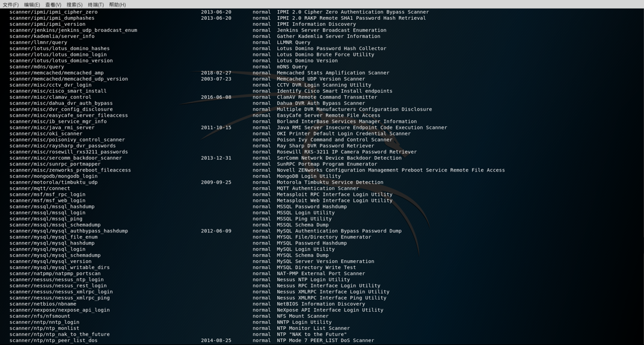The image size is (644, 345).
Task: Click scanner/misc/oki_scanner path
Action: [x=46, y=134]
